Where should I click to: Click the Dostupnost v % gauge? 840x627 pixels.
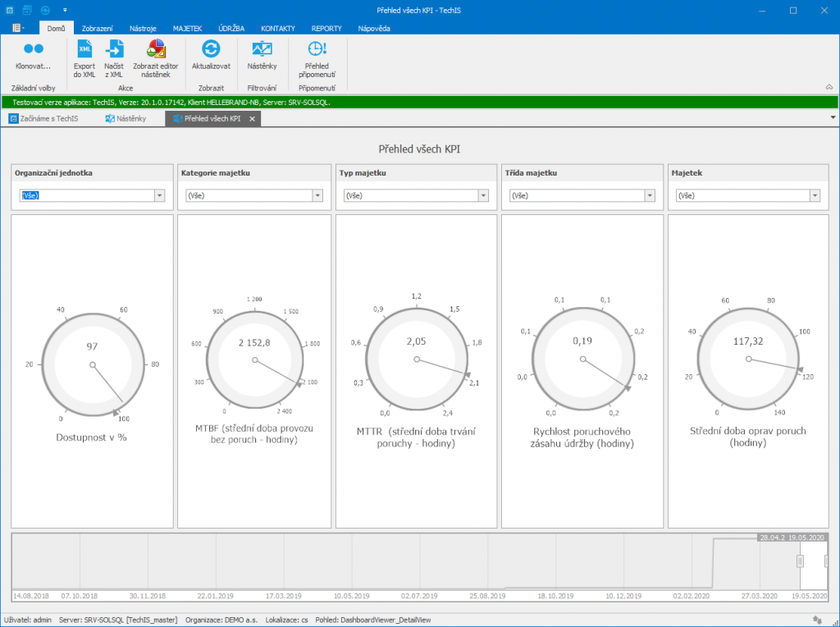point(92,364)
